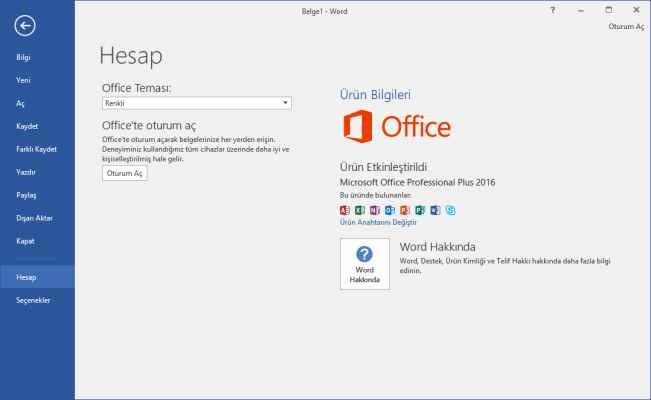Click Ürün Anahtarını Değiştir link

[378, 222]
